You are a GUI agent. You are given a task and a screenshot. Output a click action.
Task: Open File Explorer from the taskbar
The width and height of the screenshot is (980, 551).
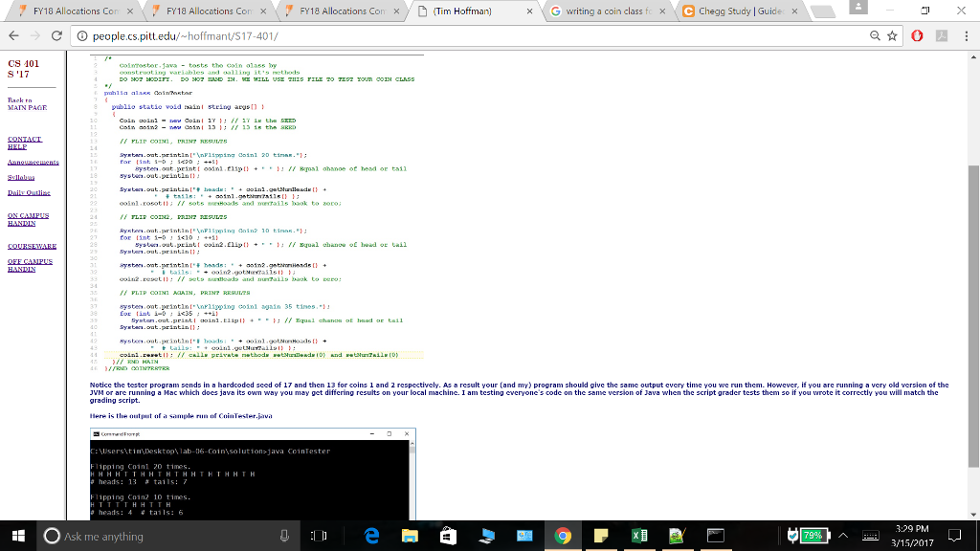coord(409,537)
